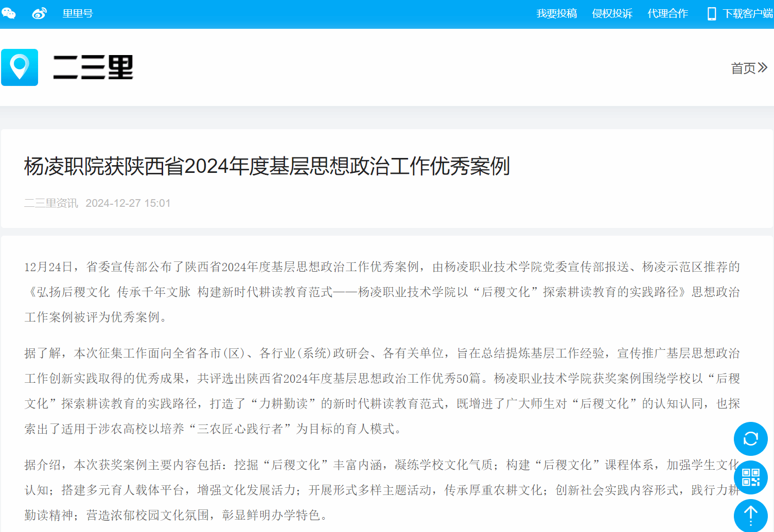The width and height of the screenshot is (774, 532).
Task: Open the 里里号 link
Action: tap(77, 13)
